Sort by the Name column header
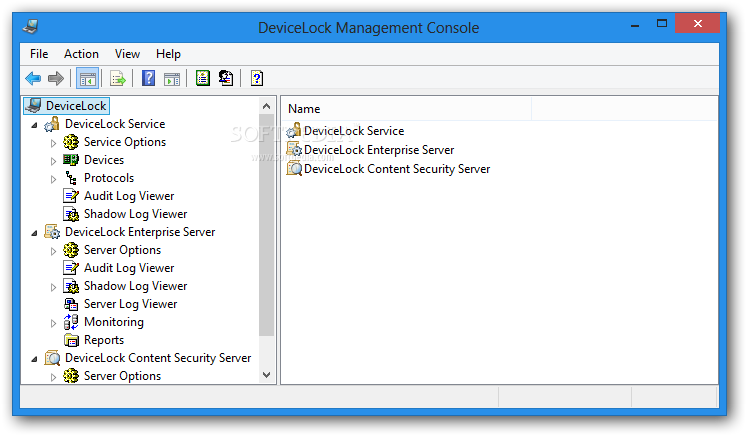 406,109
